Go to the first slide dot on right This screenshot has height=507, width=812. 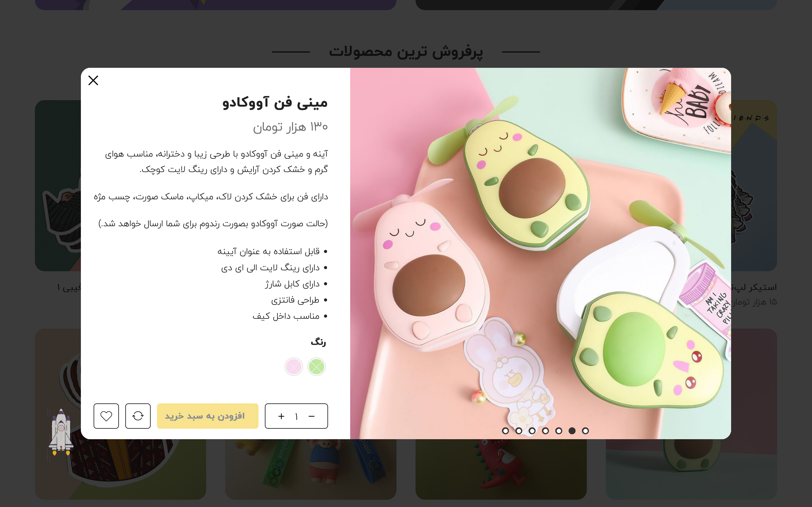click(585, 431)
